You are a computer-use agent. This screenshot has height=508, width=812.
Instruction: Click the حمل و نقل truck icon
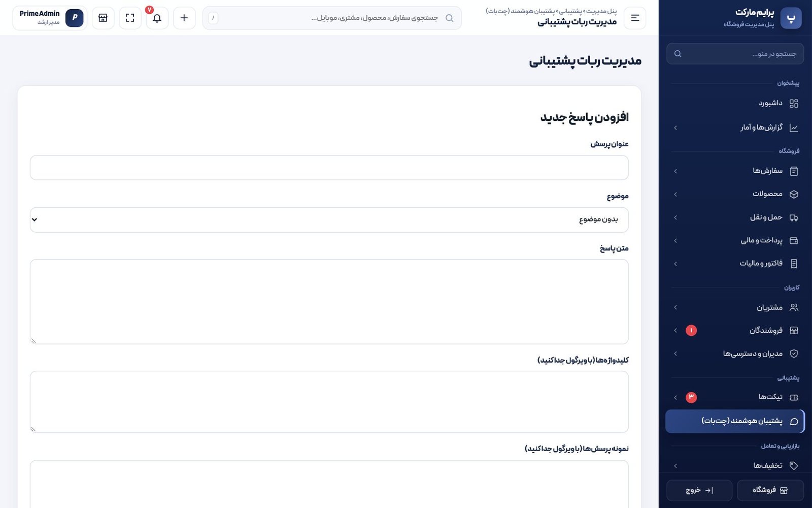click(x=794, y=217)
